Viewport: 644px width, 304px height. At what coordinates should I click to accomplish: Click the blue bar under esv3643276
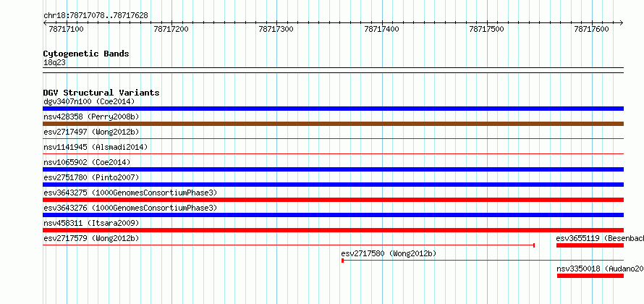point(333,215)
